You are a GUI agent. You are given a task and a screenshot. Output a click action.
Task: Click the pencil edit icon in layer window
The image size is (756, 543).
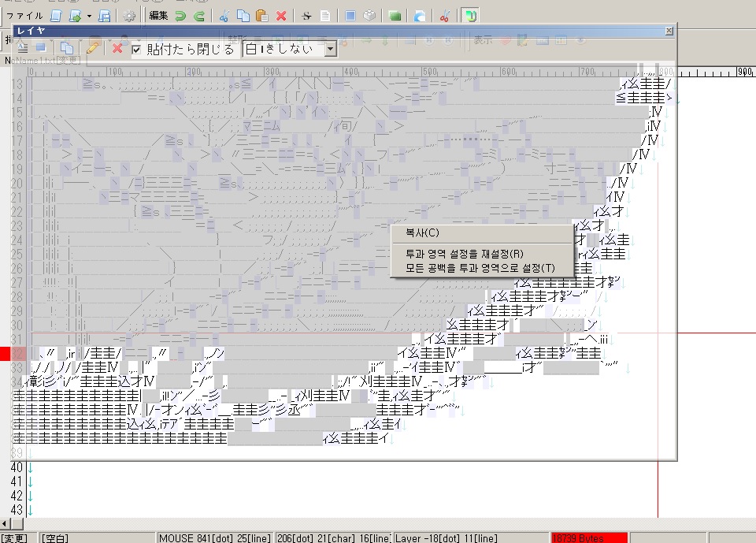93,49
